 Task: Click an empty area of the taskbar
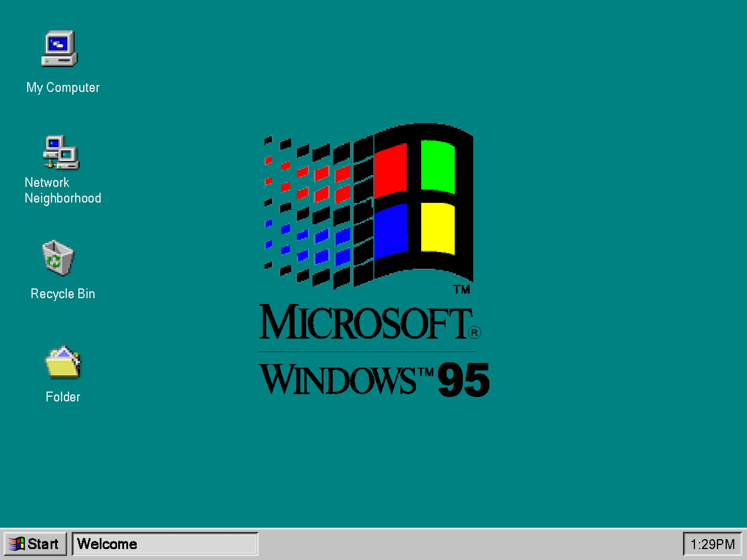coord(473,544)
